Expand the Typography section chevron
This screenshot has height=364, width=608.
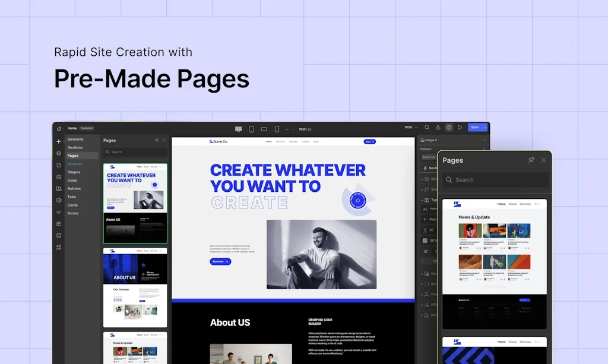(422, 200)
